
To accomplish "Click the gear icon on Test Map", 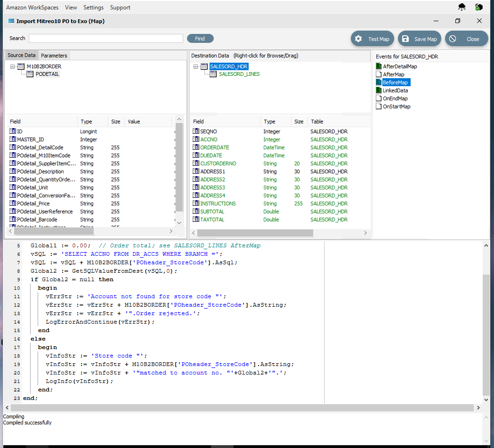I will click(358, 39).
